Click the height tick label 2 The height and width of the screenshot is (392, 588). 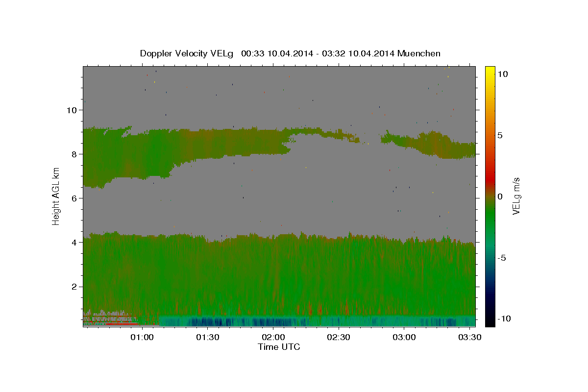tap(74, 287)
